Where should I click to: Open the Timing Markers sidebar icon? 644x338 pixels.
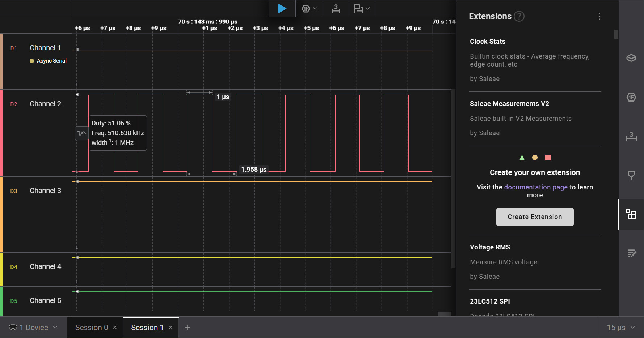pyautogui.click(x=631, y=175)
